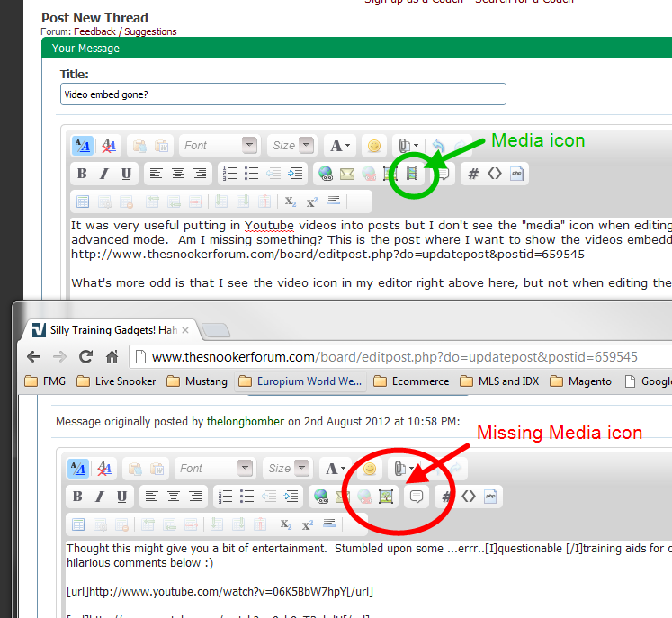
Task: Insert ordered list in Post New Thread editor
Action: click(x=229, y=174)
